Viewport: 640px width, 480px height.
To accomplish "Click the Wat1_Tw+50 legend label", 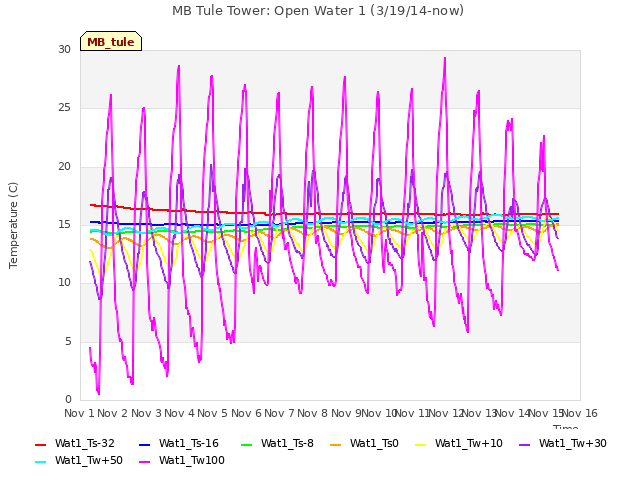I will point(89,460).
